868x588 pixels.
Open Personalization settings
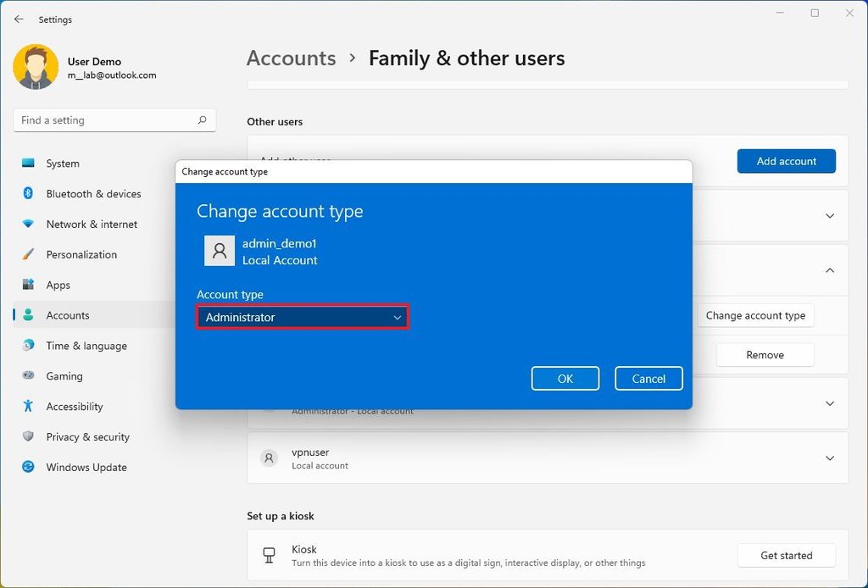pos(81,254)
